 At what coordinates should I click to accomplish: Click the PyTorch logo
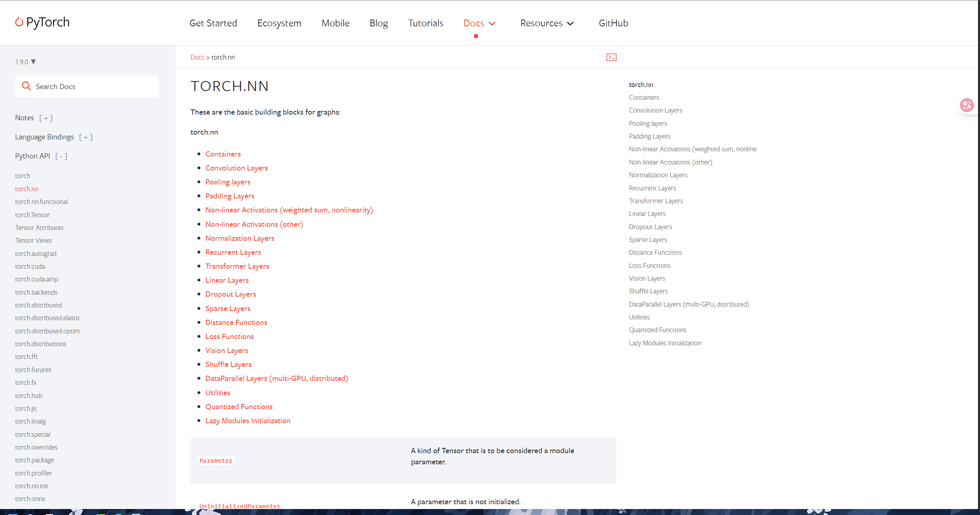42,22
